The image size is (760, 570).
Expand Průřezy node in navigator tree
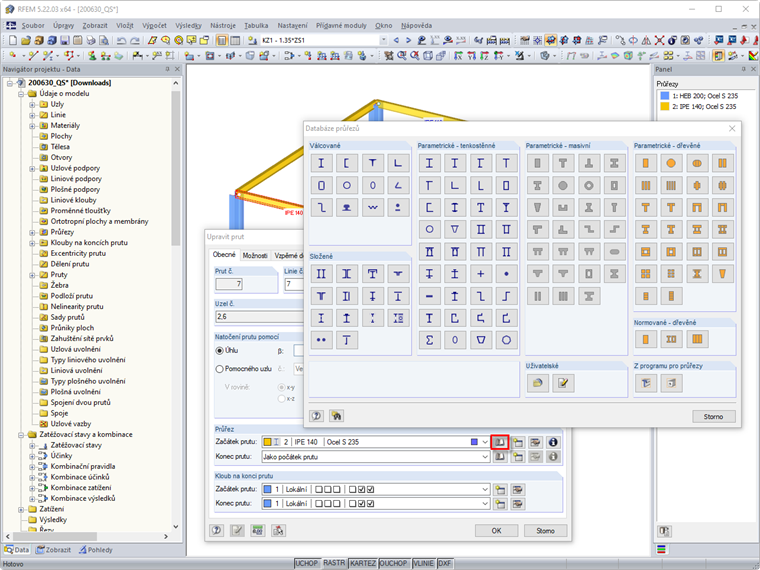(32, 232)
